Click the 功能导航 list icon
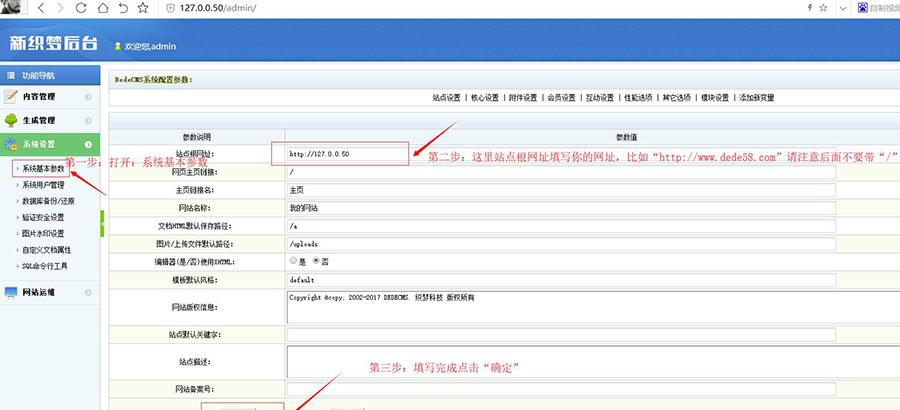The height and width of the screenshot is (410, 900). pyautogui.click(x=11, y=75)
